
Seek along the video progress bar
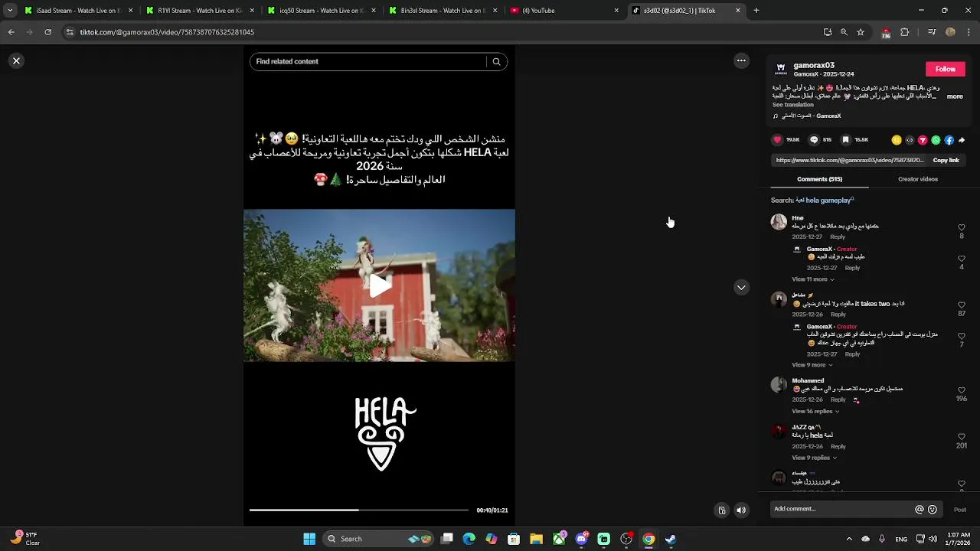[358, 510]
